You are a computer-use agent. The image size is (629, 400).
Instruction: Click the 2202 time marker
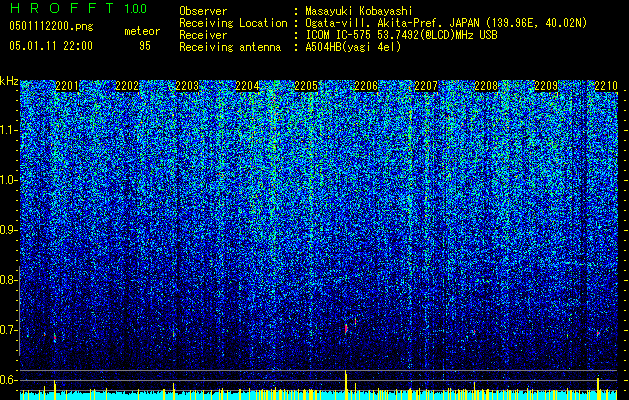(x=127, y=86)
